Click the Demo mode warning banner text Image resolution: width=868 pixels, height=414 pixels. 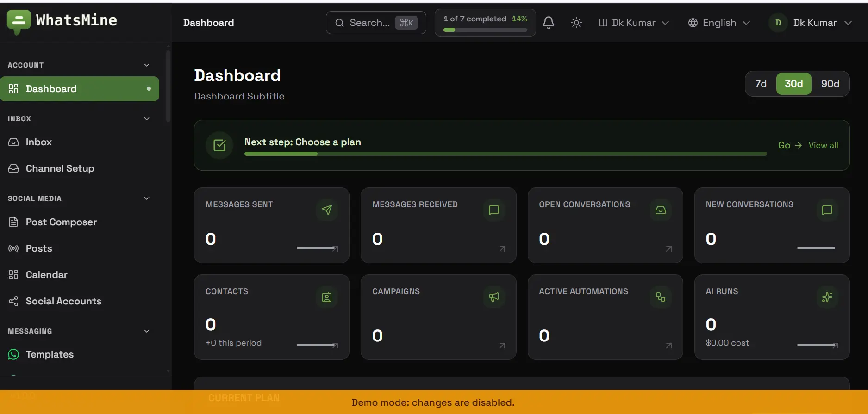tap(433, 402)
